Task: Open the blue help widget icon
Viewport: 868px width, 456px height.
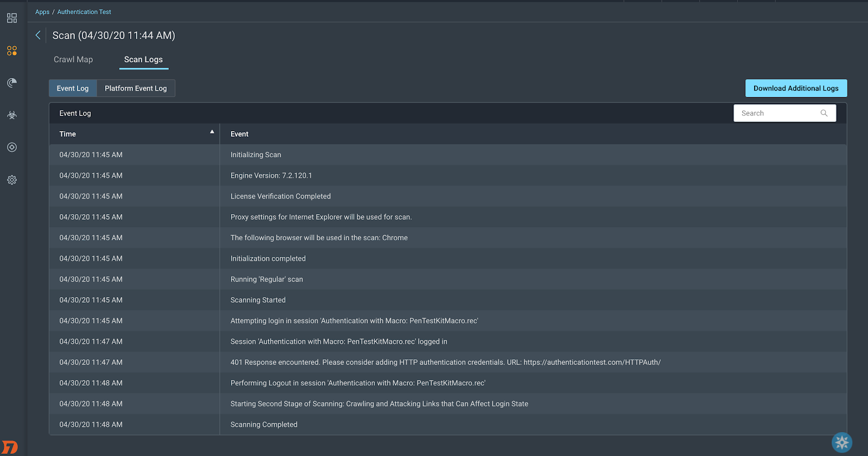Action: coord(842,442)
